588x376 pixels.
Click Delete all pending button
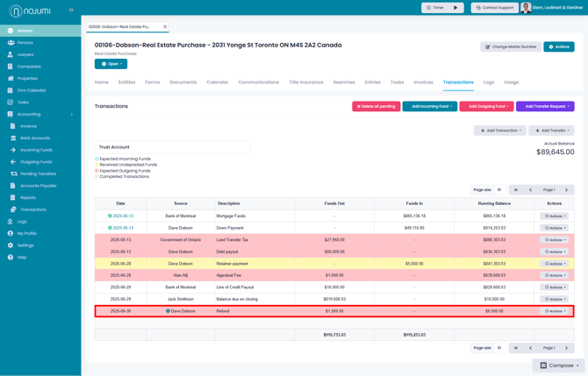coord(376,106)
